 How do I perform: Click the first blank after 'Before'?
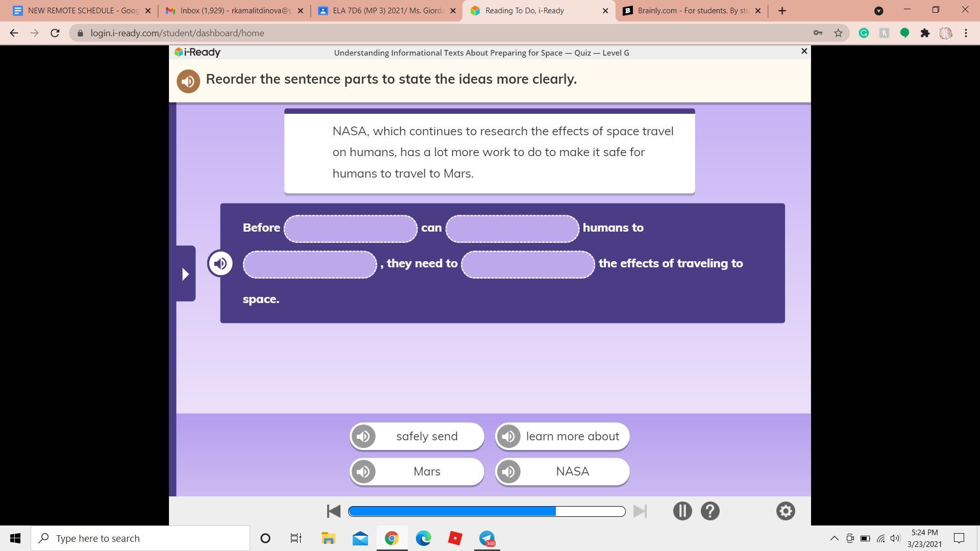(x=351, y=229)
